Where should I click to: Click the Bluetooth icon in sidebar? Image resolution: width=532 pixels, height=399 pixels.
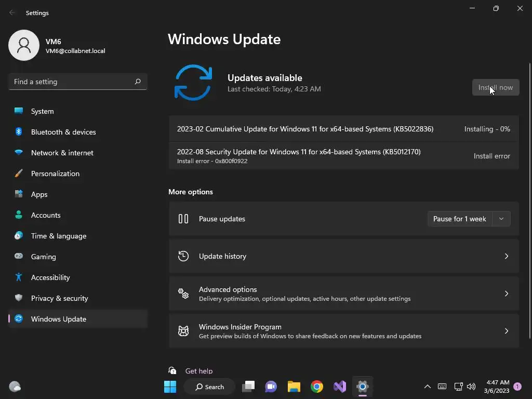point(19,131)
